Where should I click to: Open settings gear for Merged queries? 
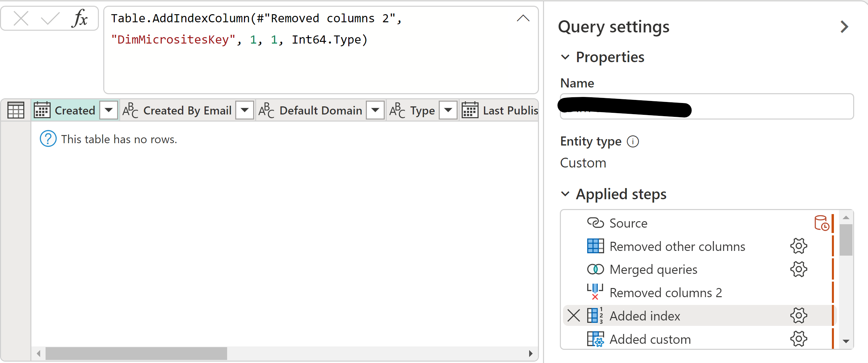click(798, 269)
